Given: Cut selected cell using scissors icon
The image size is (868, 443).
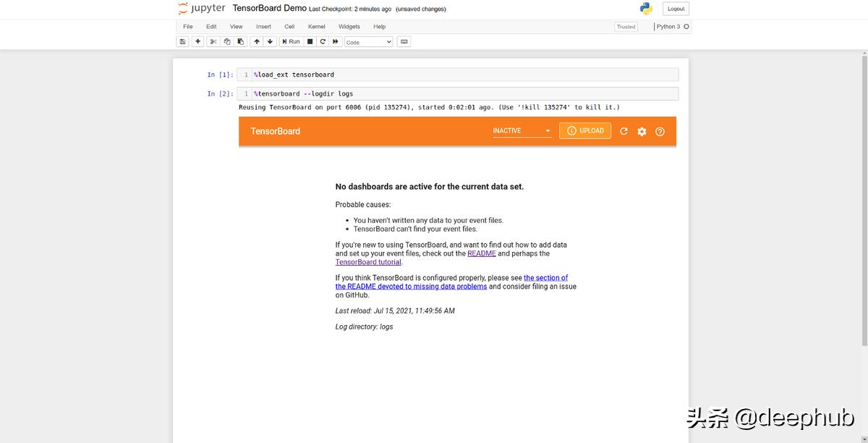Looking at the screenshot, I should point(213,42).
